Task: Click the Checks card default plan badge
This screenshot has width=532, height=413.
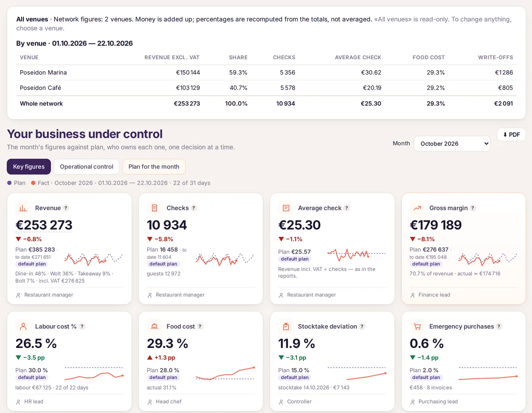Action: (x=163, y=264)
